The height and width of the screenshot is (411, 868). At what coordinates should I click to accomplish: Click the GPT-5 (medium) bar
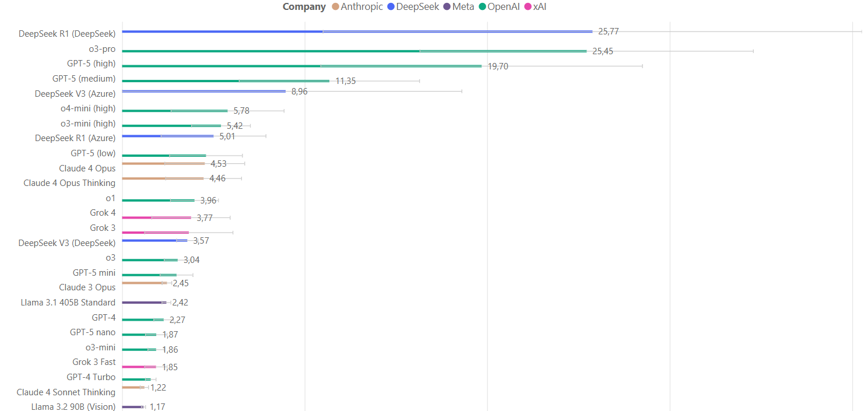(x=226, y=81)
